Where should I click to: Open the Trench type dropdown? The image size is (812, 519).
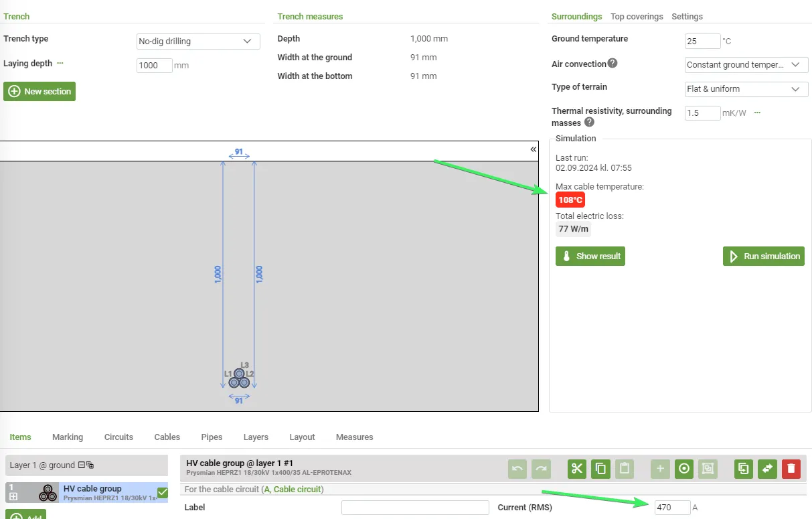(x=198, y=42)
